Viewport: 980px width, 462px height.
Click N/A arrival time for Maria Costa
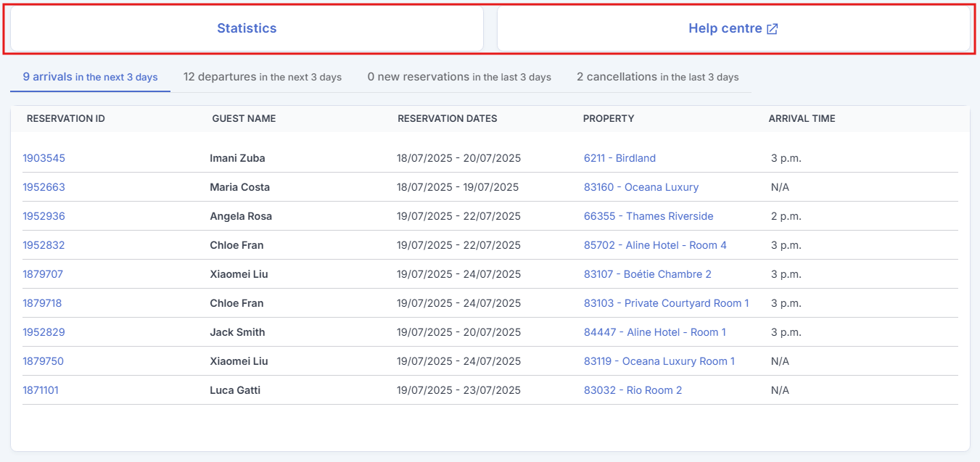(x=780, y=187)
